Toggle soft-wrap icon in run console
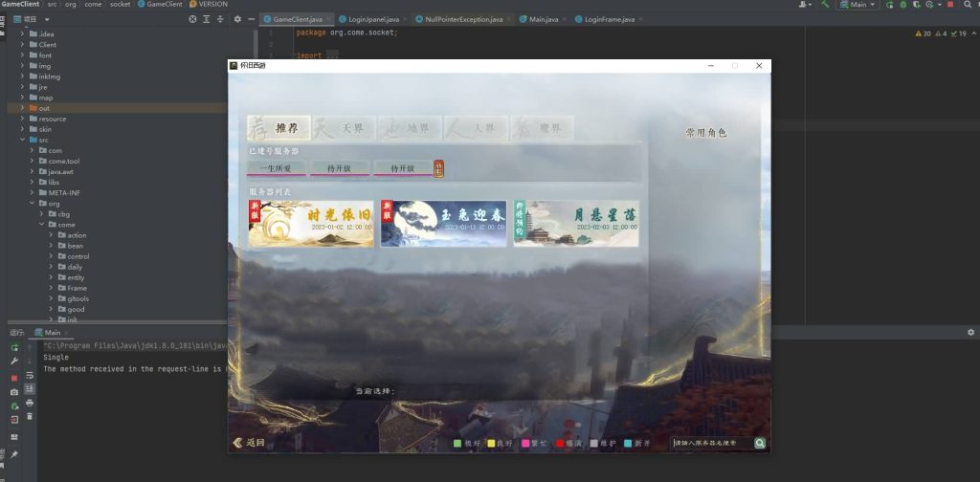The height and width of the screenshot is (482, 980). tap(30, 375)
